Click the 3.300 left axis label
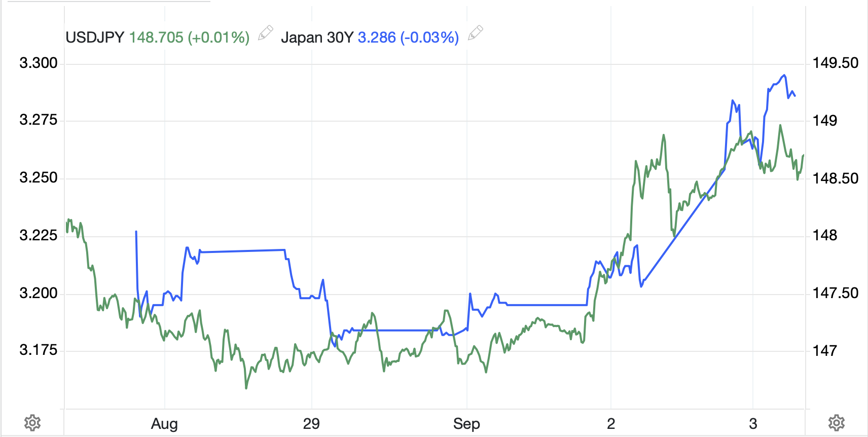This screenshot has height=437, width=868. pos(39,63)
